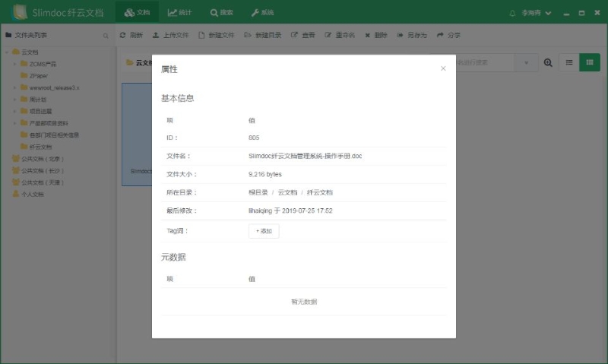Viewport: 608px width, 364px height.
Task: Close the 属性 properties dialog
Action: 443,69
